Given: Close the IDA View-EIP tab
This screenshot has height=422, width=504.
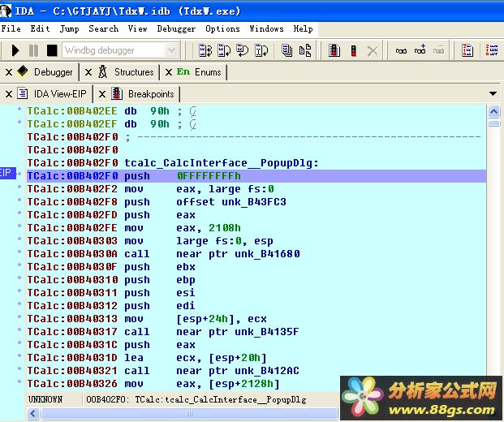Looking at the screenshot, I should [x=9, y=94].
